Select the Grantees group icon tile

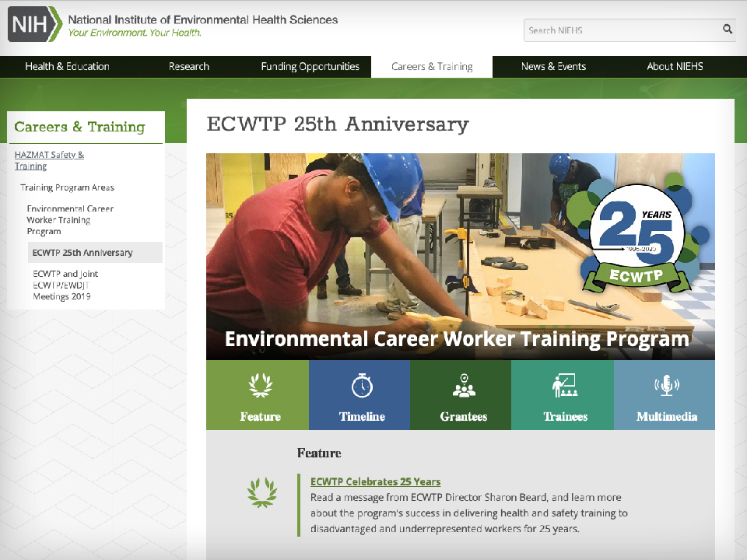[x=461, y=395]
